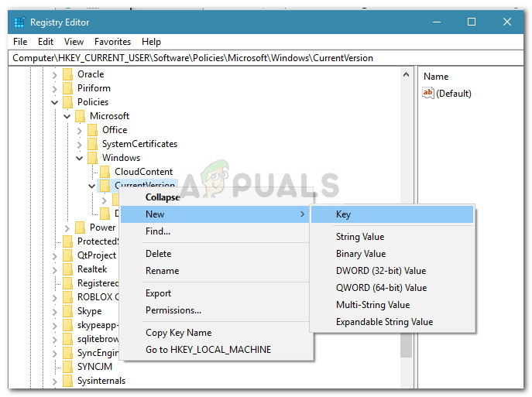Select Expandable String Value
Image resolution: width=532 pixels, height=397 pixels.
392,321
